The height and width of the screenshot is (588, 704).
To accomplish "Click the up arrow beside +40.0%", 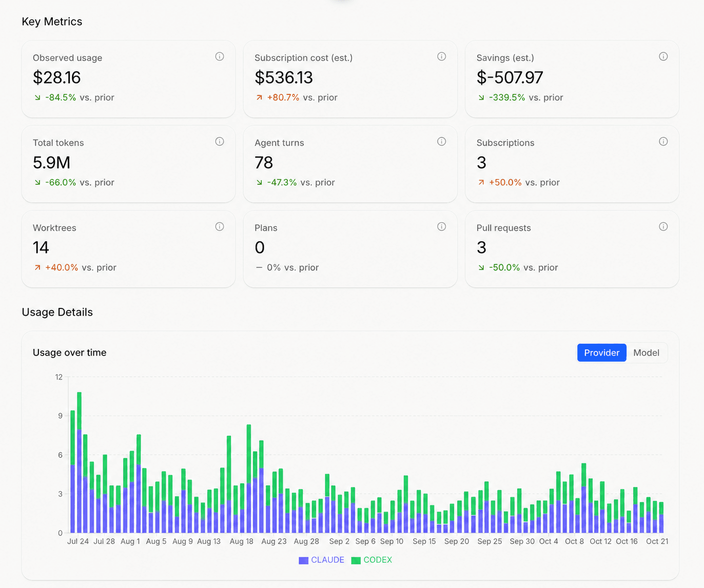I will [x=37, y=268].
